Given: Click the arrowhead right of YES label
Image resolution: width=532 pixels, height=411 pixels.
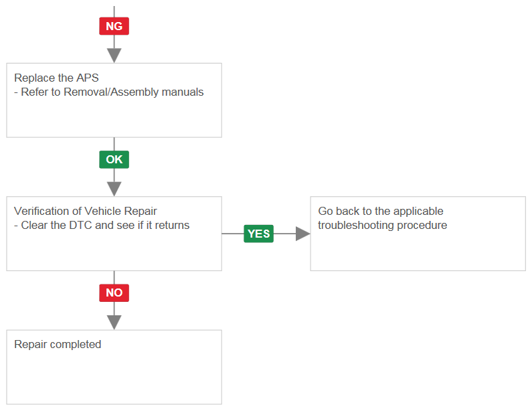Looking at the screenshot, I should pyautogui.click(x=303, y=234).
